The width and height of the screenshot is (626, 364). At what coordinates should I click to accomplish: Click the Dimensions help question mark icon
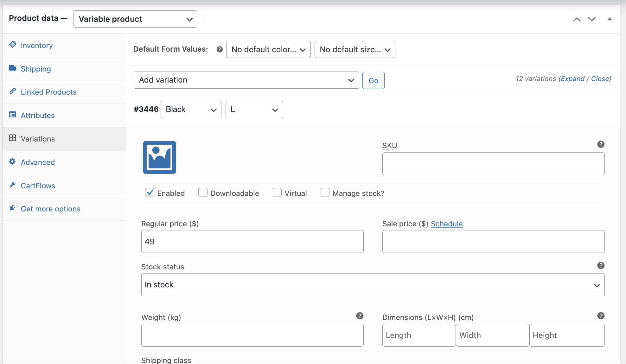[601, 316]
